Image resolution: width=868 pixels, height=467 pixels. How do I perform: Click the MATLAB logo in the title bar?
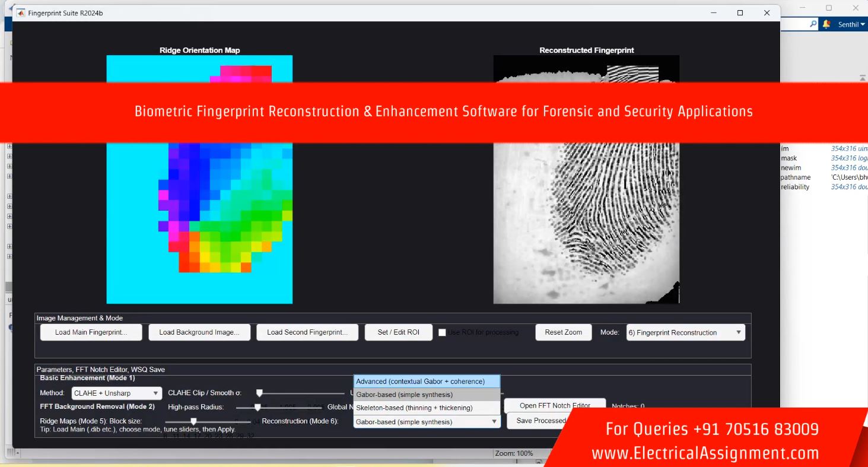(21, 12)
